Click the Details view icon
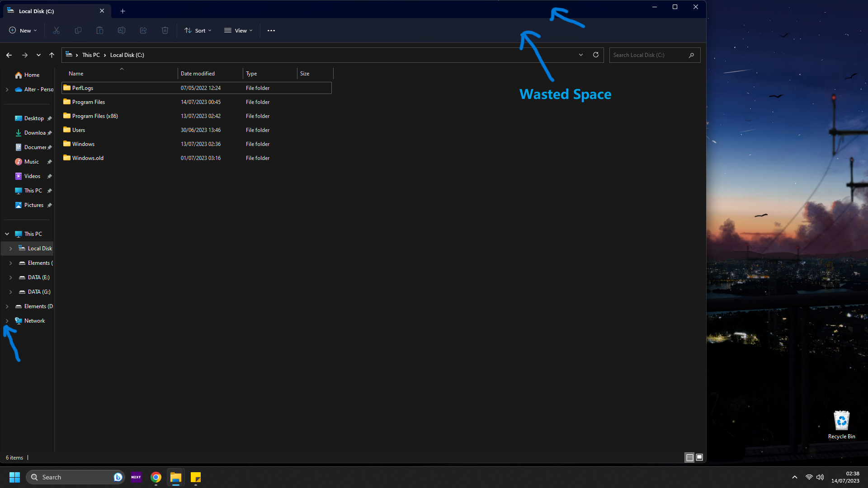The width and height of the screenshot is (868, 488). pos(690,458)
